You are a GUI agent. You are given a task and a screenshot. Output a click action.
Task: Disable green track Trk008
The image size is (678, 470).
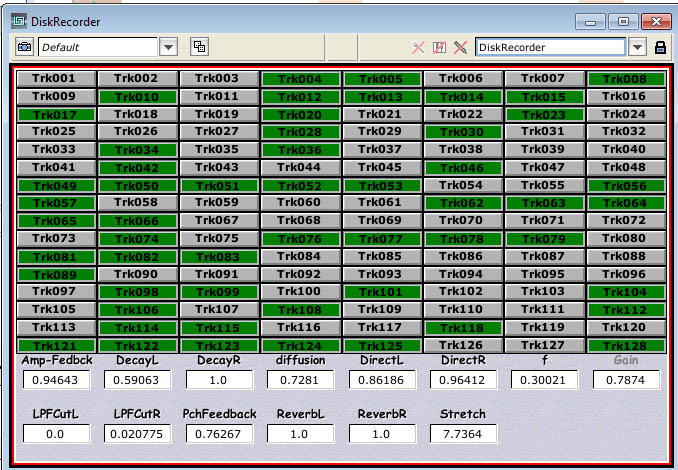tap(625, 79)
